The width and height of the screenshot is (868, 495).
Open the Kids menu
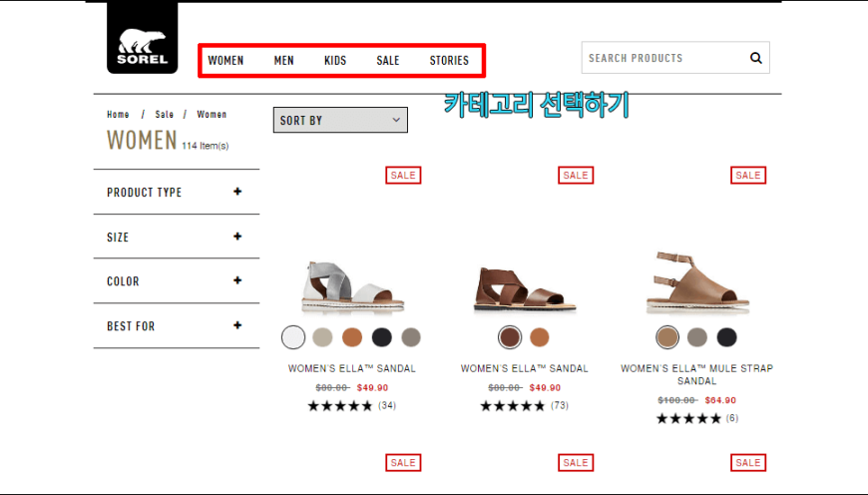[x=335, y=60]
